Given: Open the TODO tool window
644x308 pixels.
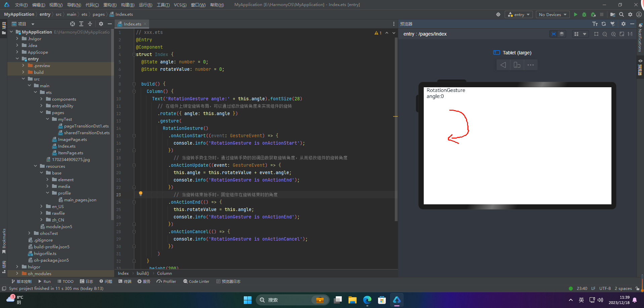Looking at the screenshot, I should (65, 281).
